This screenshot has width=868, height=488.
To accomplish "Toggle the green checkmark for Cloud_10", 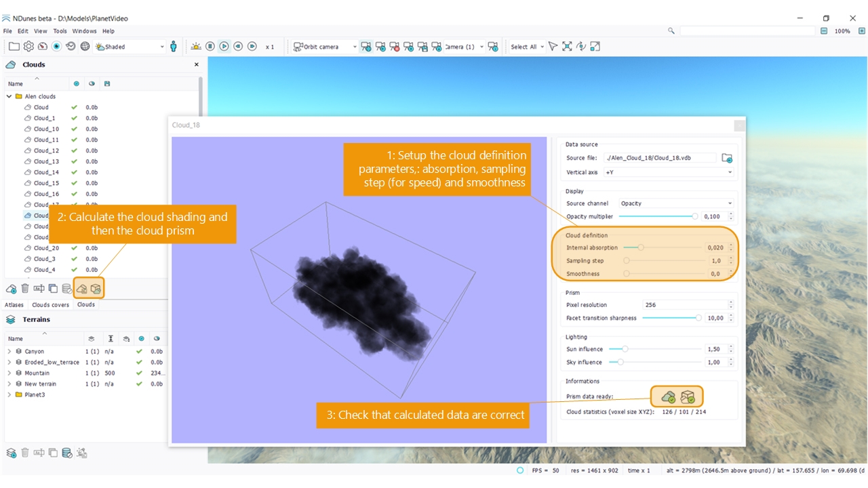I will coord(75,129).
